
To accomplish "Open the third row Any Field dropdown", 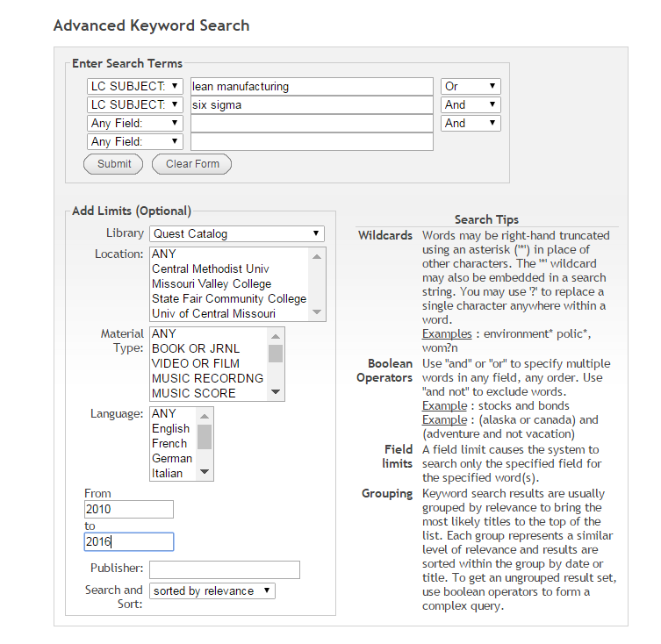I will [x=135, y=123].
